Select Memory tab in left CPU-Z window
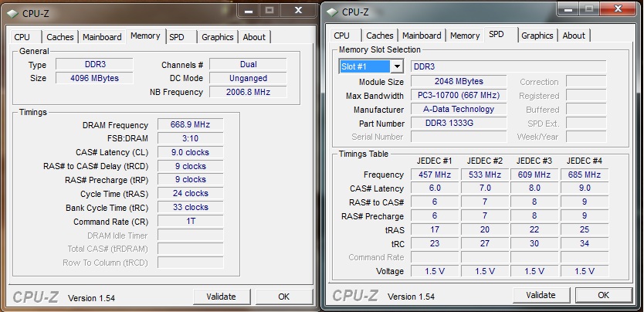Screen dimensions: 644x312 point(145,36)
